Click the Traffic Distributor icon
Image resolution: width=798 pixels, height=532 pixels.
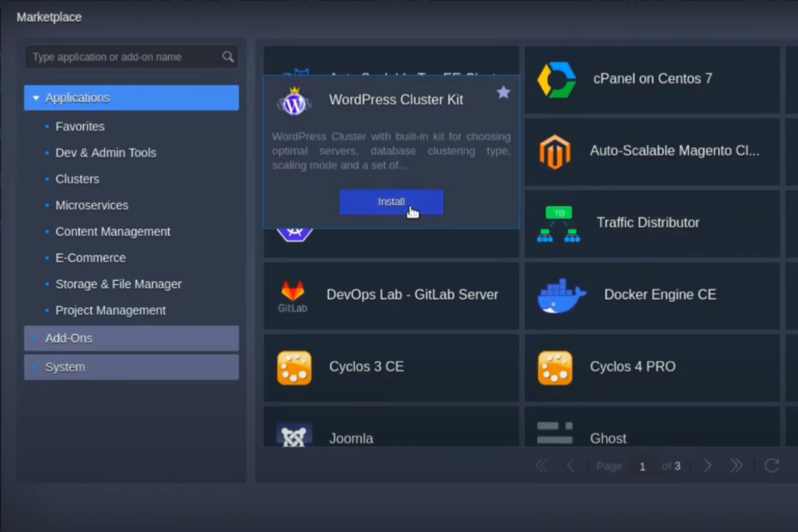(558, 224)
